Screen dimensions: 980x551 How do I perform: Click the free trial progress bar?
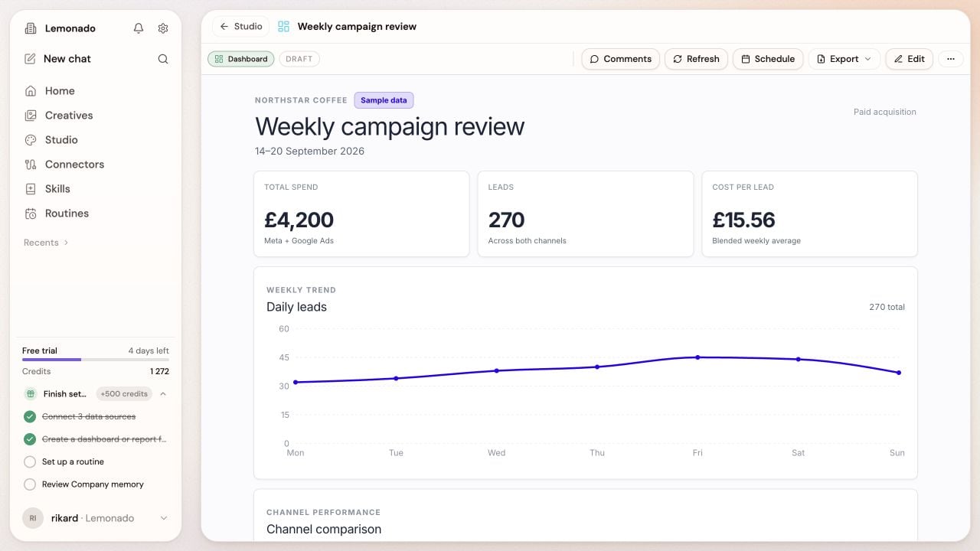(96, 359)
